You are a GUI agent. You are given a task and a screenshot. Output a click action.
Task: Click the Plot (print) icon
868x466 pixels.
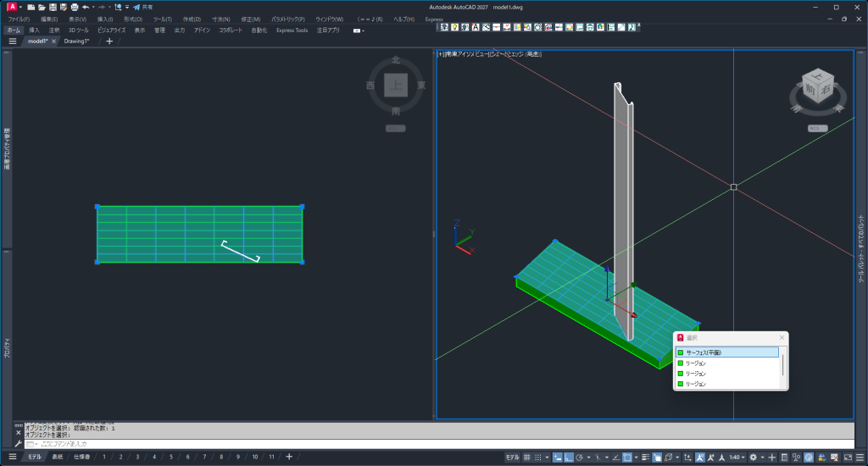pyautogui.click(x=74, y=7)
